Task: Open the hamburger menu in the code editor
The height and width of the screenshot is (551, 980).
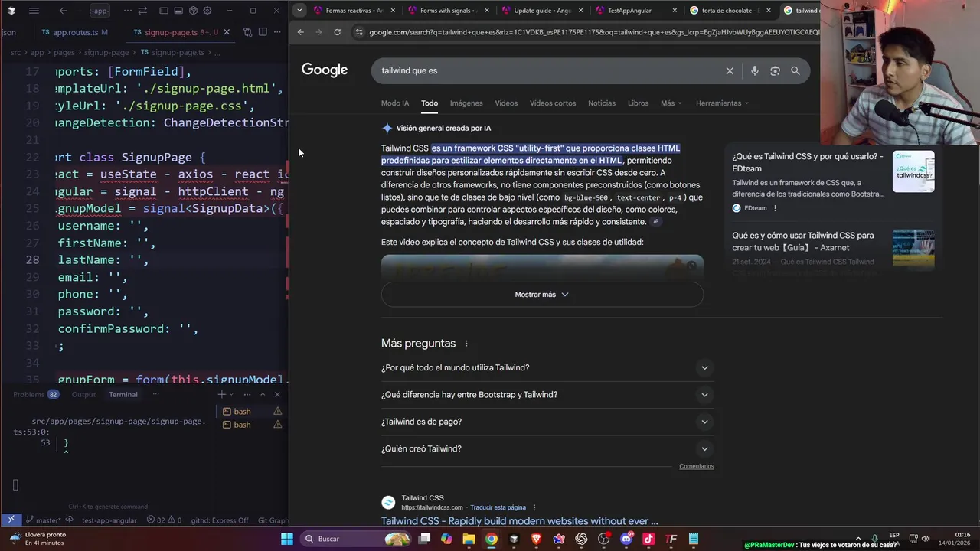Action: click(34, 11)
